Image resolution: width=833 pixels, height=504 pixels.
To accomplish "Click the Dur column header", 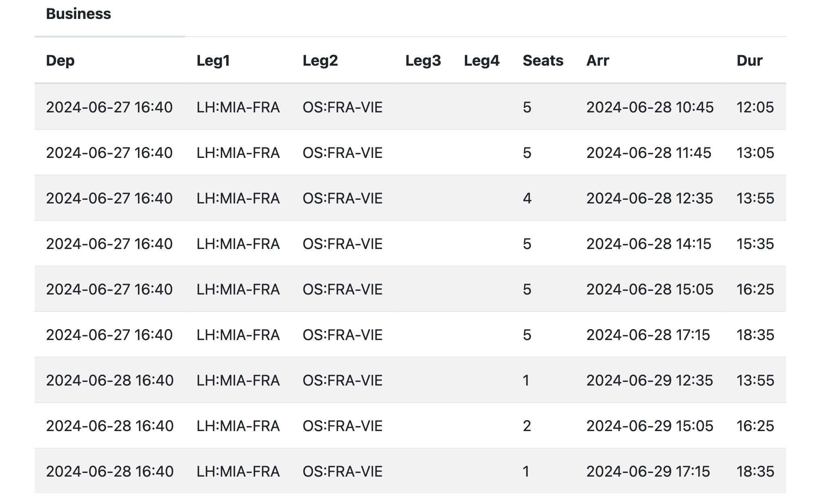I will 749,61.
